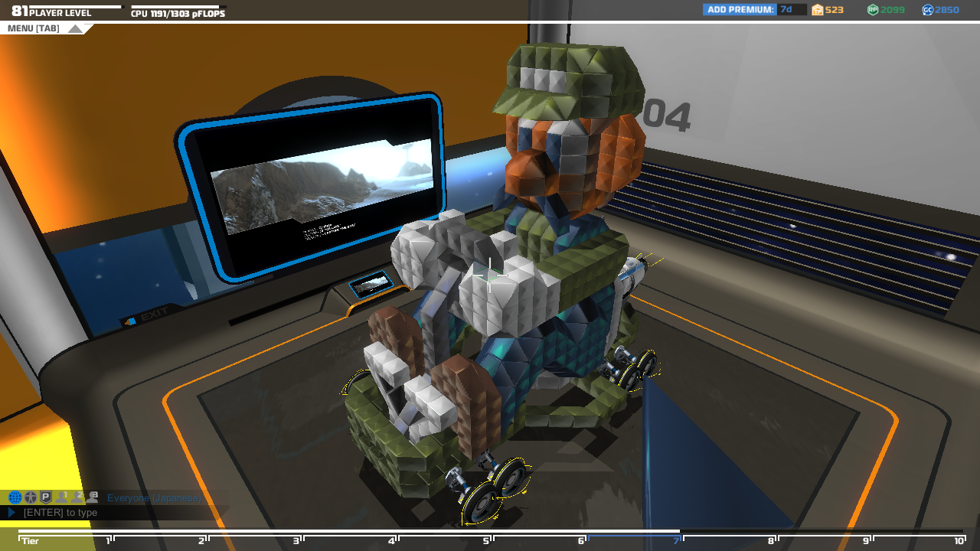Screen dimensions: 980x551
Task: Click tier 5 marker on tier bar
Action: coord(486,540)
